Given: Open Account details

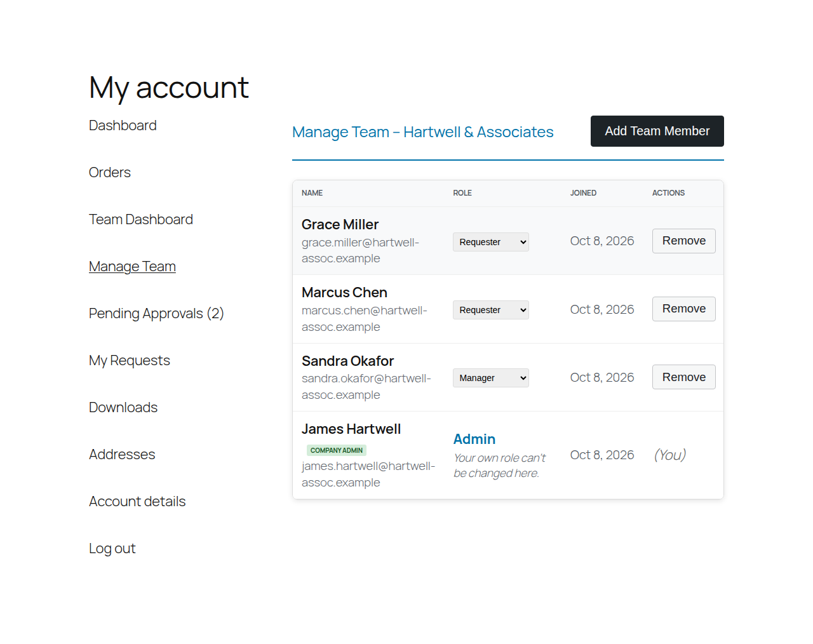Looking at the screenshot, I should [x=137, y=502].
